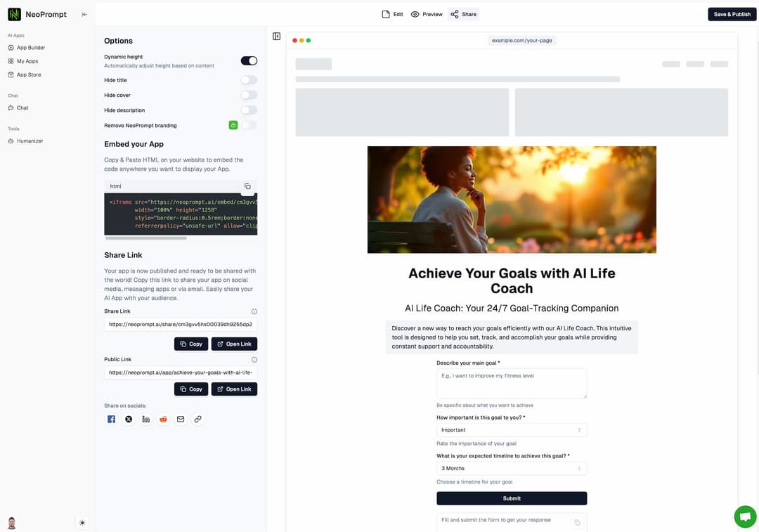Viewport: 759px width, 532px height.
Task: Toggle Remove NeoPrompt branding switch
Action: [249, 125]
